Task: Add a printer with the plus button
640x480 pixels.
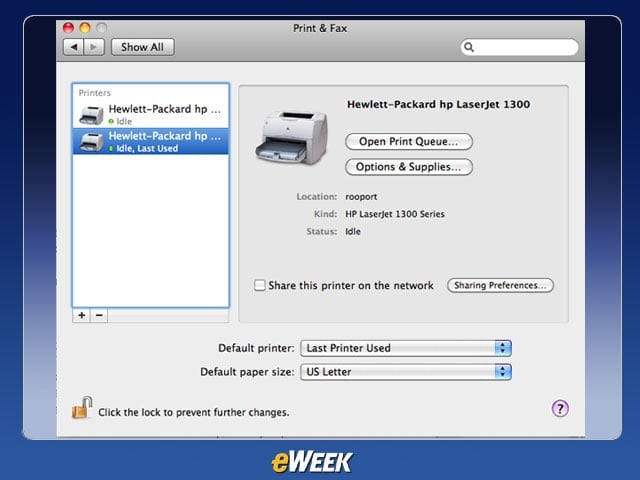Action: click(82, 315)
